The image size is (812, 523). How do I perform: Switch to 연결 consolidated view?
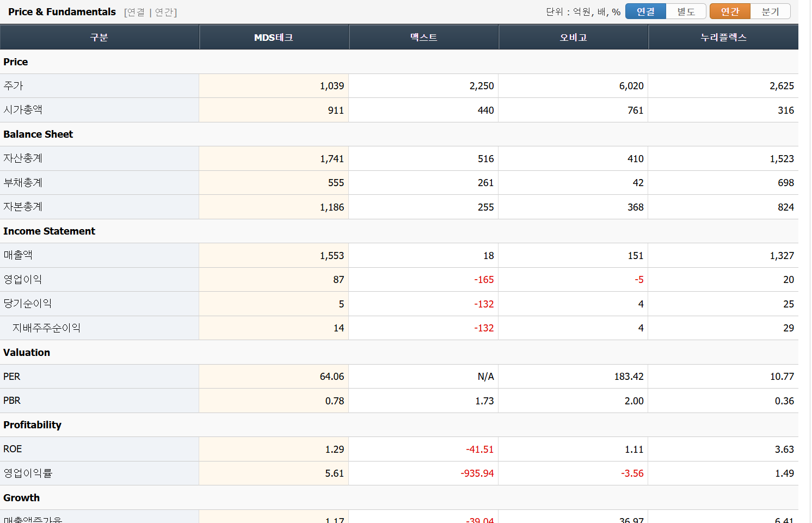pyautogui.click(x=645, y=11)
